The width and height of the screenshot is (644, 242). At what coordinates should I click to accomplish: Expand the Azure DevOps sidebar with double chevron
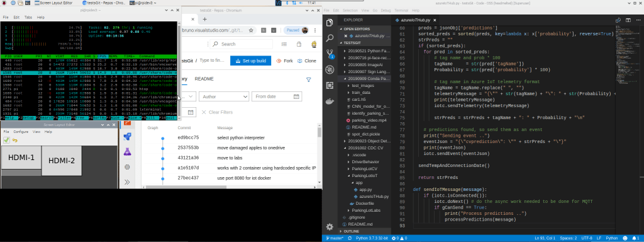point(127,181)
